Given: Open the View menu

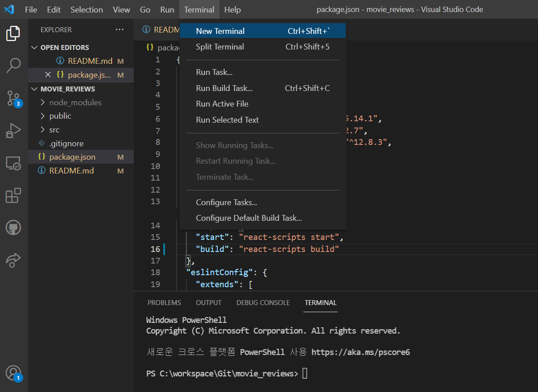Looking at the screenshot, I should (x=121, y=9).
